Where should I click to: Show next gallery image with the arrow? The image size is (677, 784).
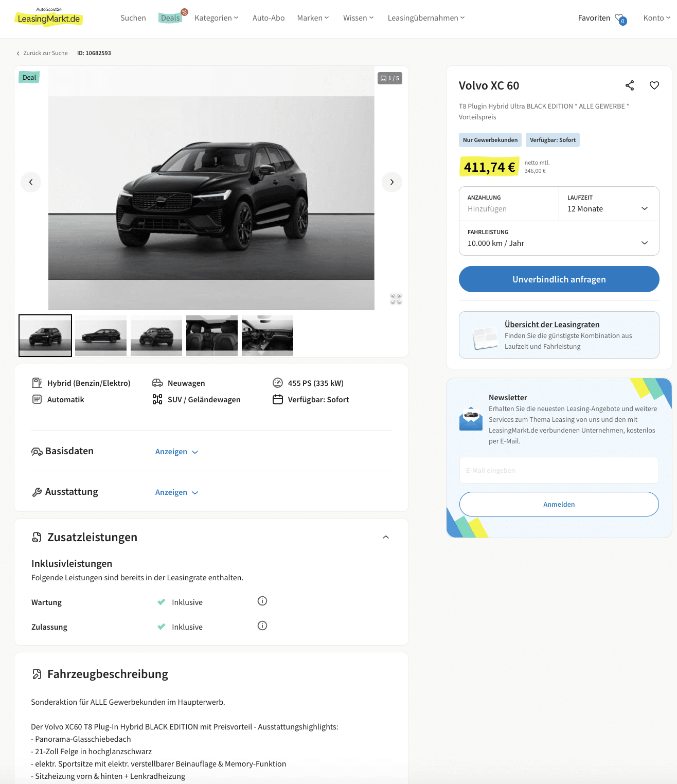pyautogui.click(x=392, y=182)
